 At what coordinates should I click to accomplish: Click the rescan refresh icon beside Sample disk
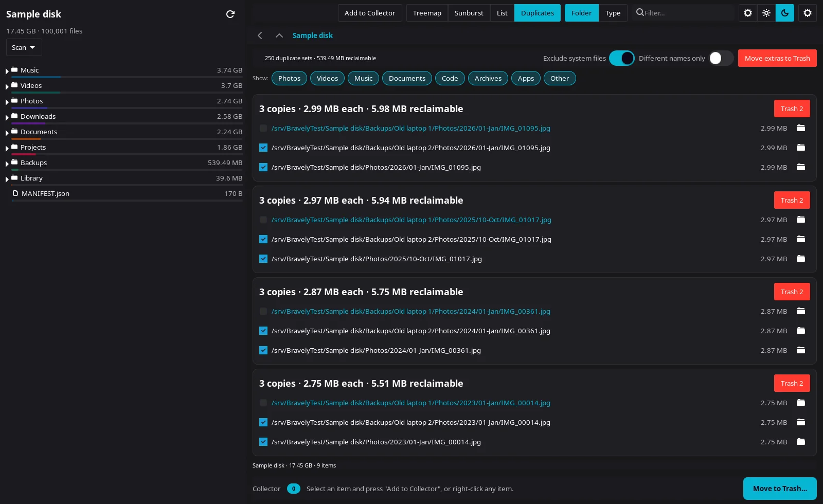tap(230, 14)
